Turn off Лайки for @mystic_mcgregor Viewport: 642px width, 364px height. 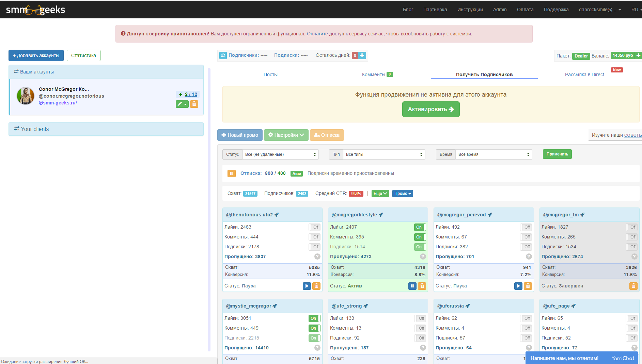tap(315, 318)
